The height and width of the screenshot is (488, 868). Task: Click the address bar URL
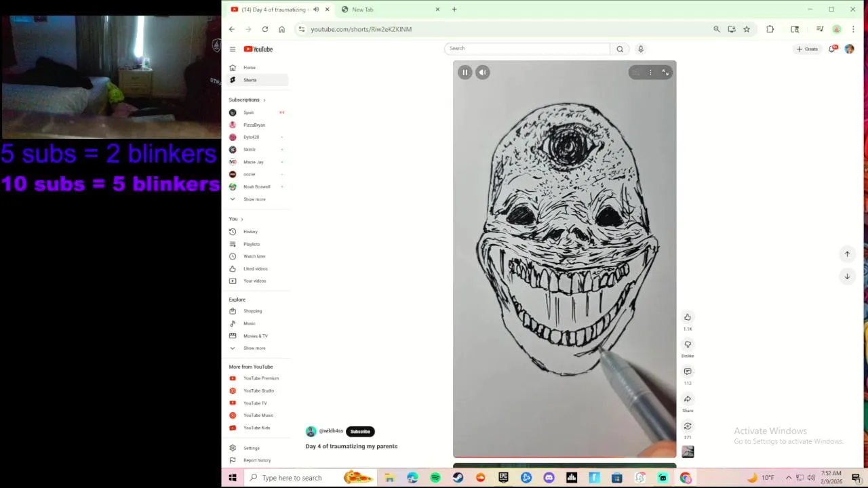click(x=361, y=29)
